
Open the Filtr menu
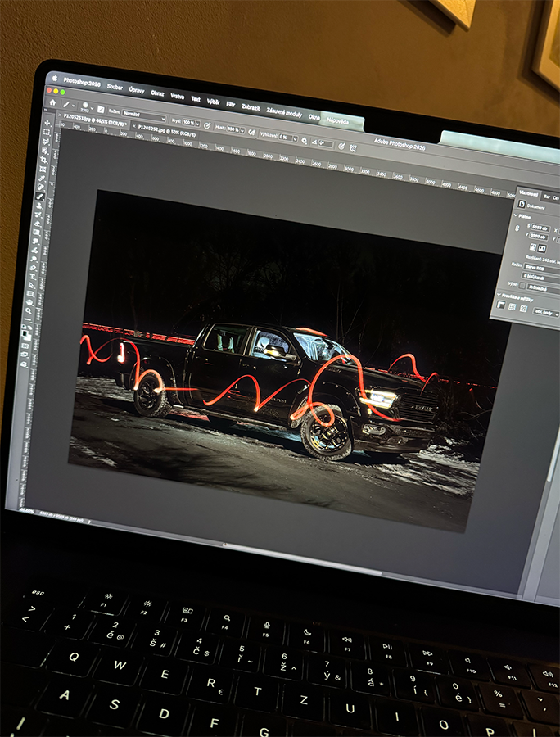231,104
